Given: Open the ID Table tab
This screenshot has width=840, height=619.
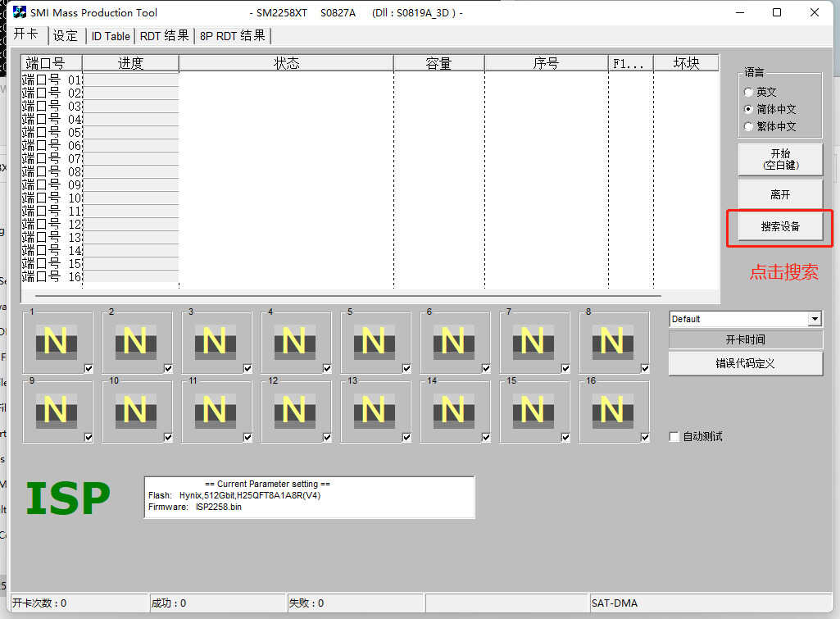Looking at the screenshot, I should pos(111,36).
